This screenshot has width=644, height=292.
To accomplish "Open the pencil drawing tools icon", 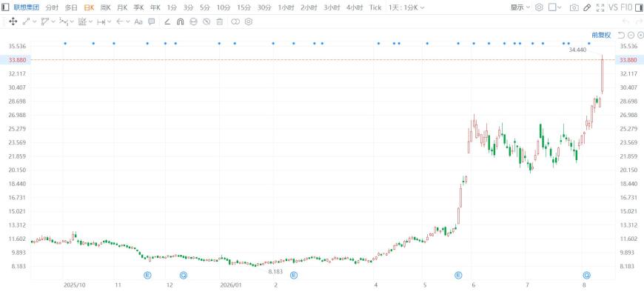I will tap(587, 7).
